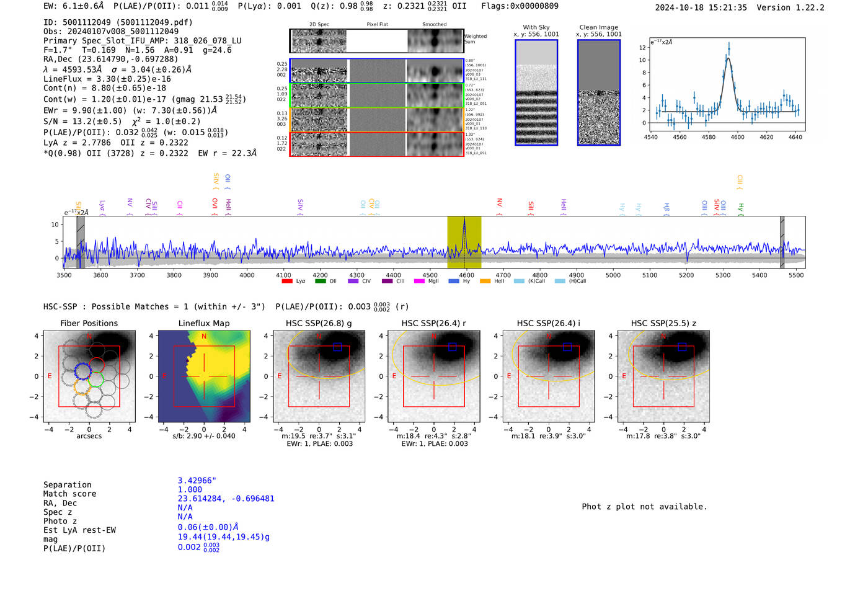The width and height of the screenshot is (868, 591).
Task: Click the CIV purple legend swatch
Action: (353, 281)
